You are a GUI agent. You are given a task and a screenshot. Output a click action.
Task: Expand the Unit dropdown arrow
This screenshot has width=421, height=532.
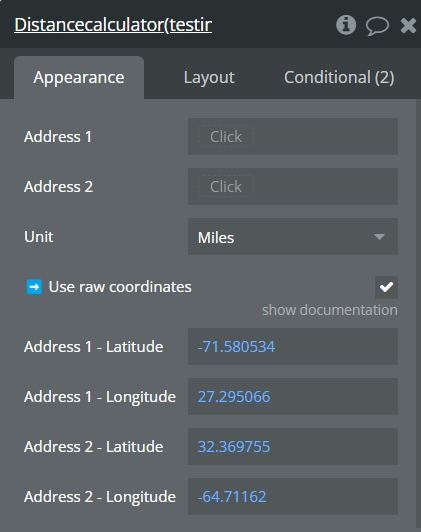click(x=379, y=237)
